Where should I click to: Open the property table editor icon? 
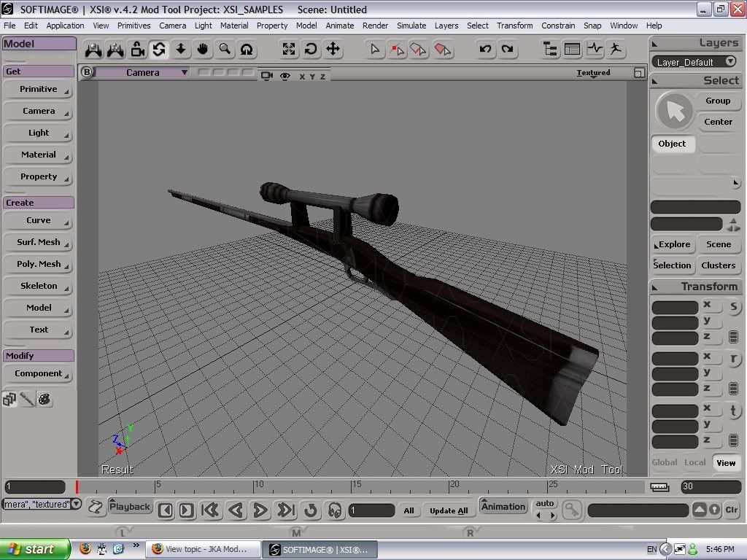point(572,49)
